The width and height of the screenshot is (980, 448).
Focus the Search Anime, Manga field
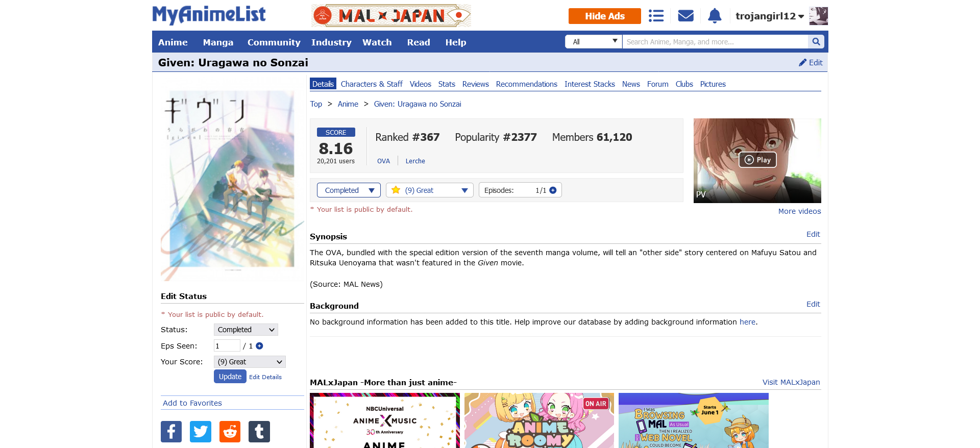pos(715,42)
